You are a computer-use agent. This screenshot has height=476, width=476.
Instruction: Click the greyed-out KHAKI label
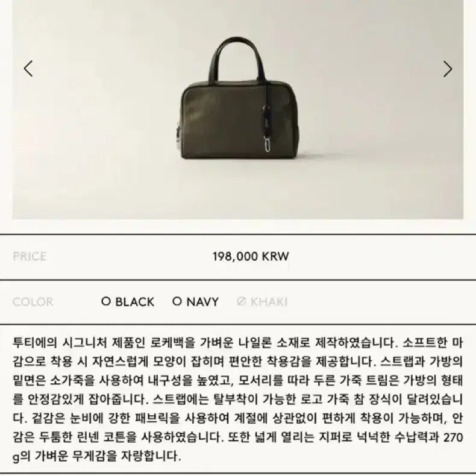(269, 302)
